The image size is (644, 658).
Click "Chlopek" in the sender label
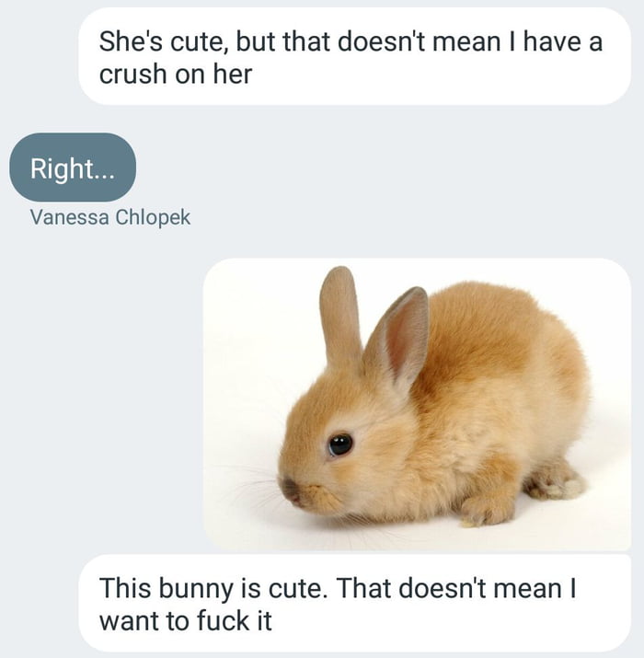click(152, 218)
